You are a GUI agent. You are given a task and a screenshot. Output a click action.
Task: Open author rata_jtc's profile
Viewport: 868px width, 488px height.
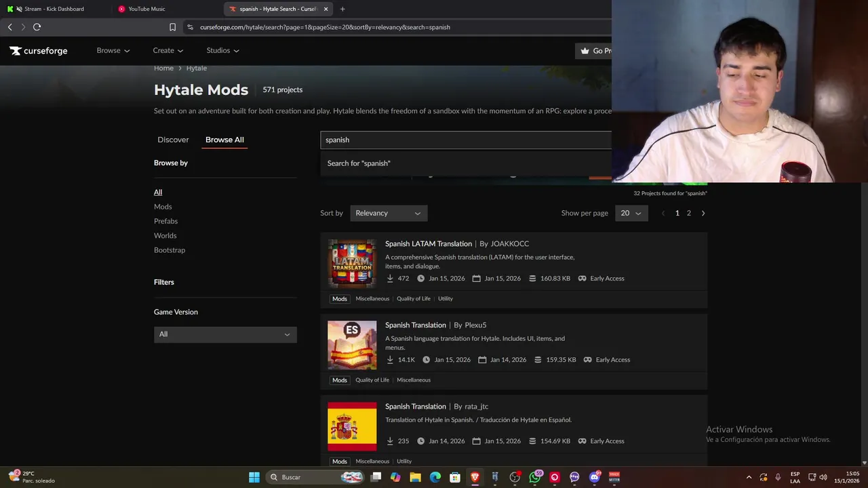pos(477,407)
